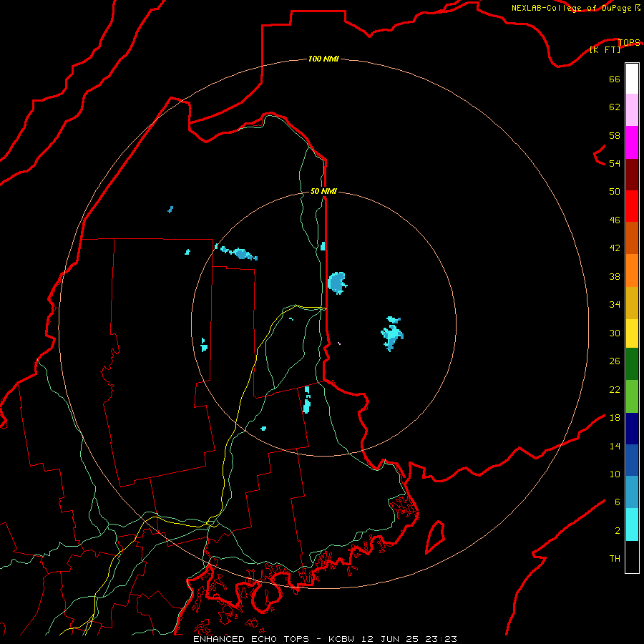Click the black TH swatch at the legend bottom

[x=632, y=557]
